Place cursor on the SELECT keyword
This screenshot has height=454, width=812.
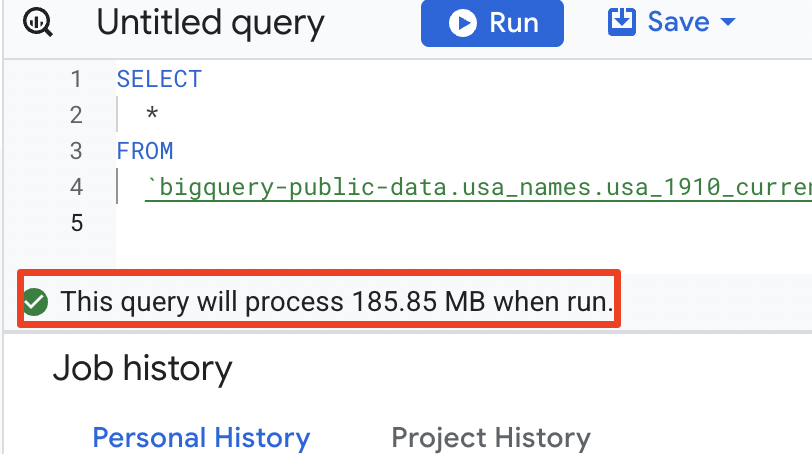point(159,79)
